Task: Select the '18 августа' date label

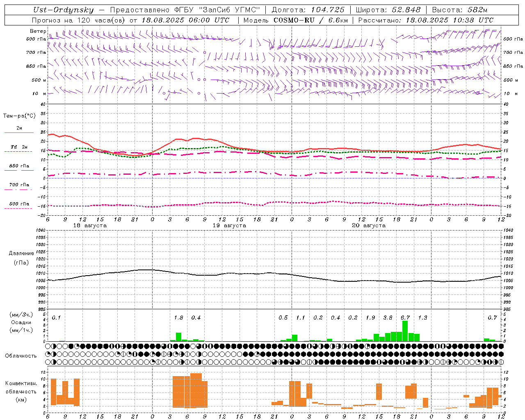Action: coord(90,226)
